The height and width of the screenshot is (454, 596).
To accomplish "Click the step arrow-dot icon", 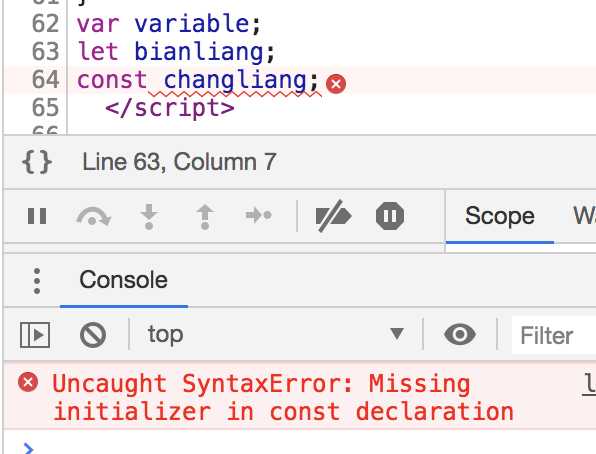I will point(258,215).
